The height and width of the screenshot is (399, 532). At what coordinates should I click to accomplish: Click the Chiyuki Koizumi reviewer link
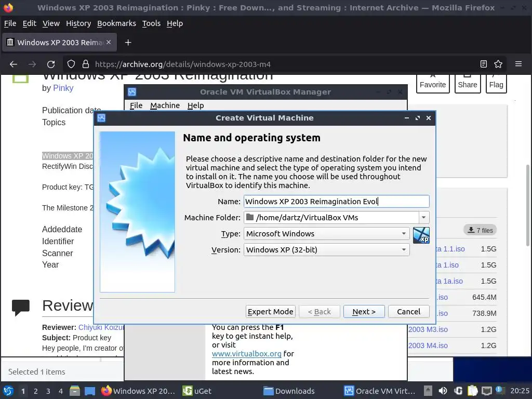point(101,327)
